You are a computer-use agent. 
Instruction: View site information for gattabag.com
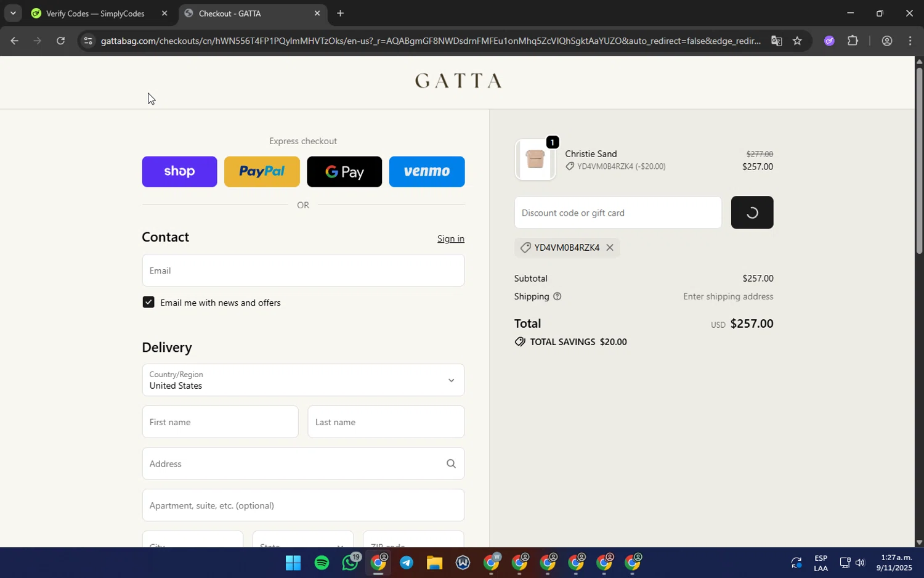point(88,41)
